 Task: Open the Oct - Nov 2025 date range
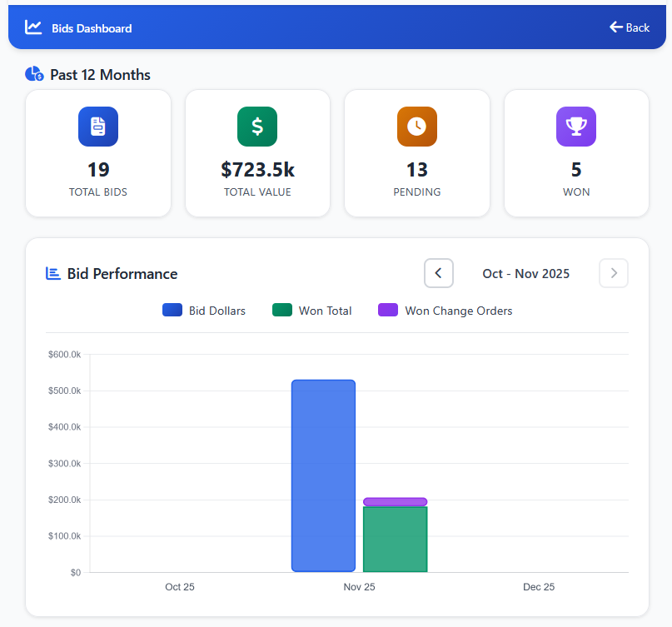(x=525, y=273)
